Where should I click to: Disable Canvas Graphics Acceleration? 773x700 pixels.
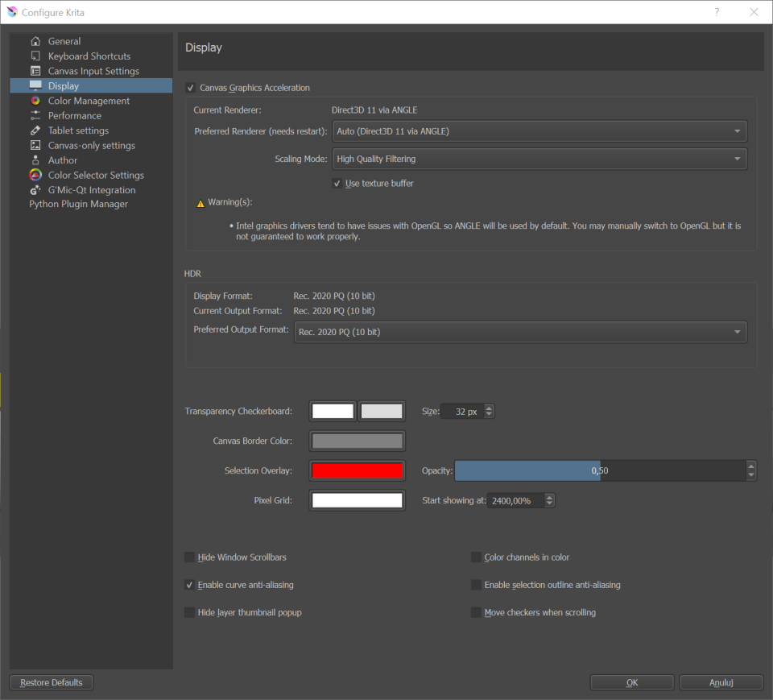tap(190, 87)
